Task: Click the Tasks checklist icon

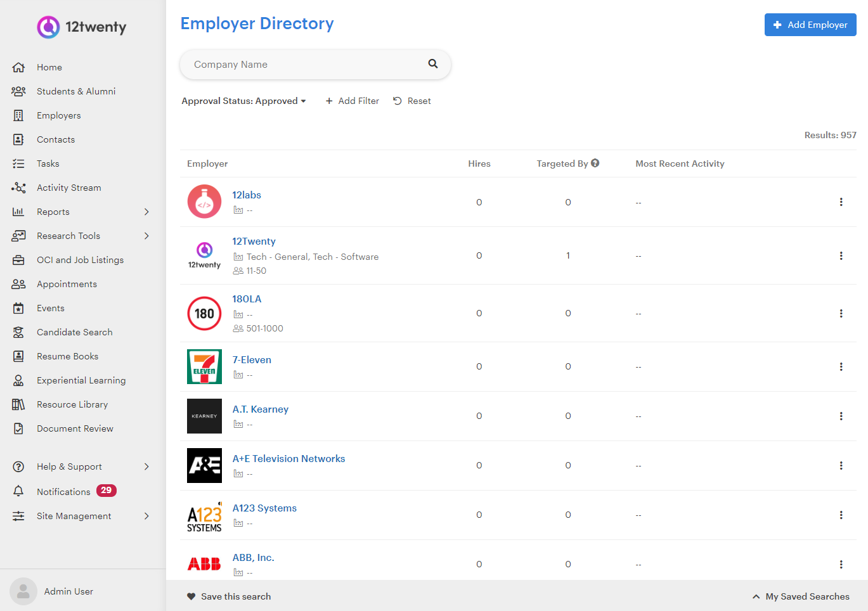Action: click(x=18, y=164)
